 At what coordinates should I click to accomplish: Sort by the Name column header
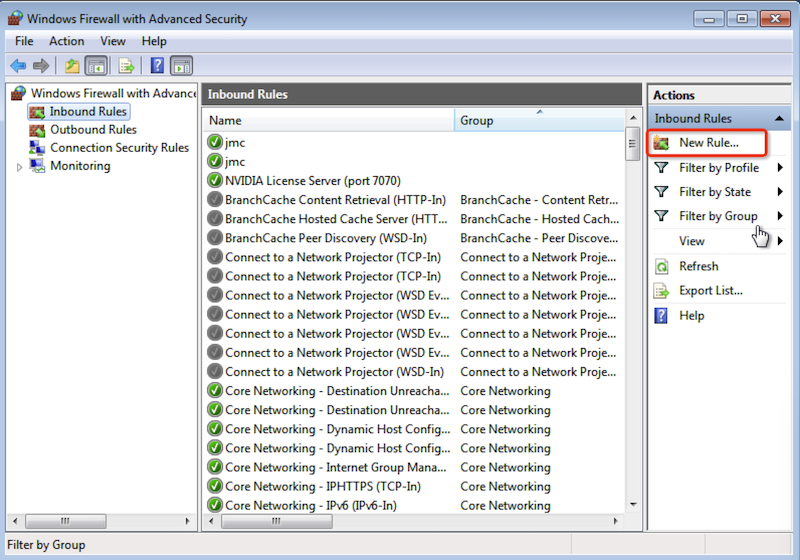point(328,120)
